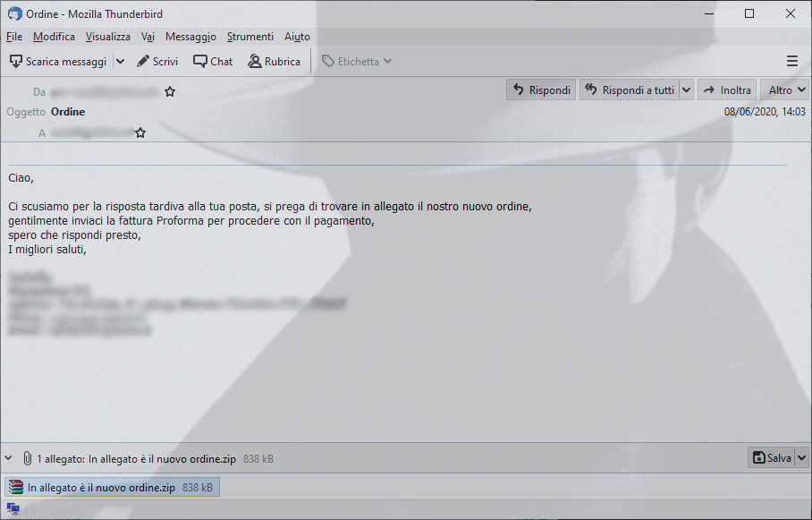Click the zip attachment file icon
Viewport: 812px width, 520px height.
pyautogui.click(x=16, y=488)
